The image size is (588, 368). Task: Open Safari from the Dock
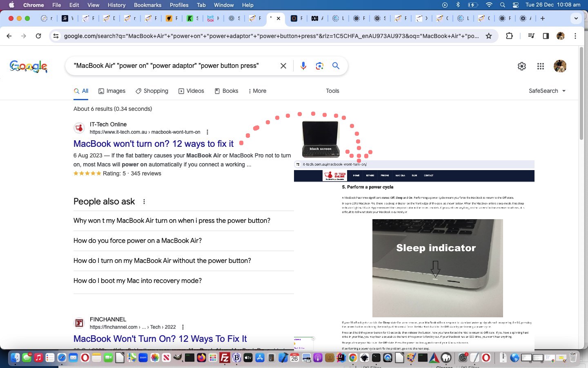[x=62, y=358]
